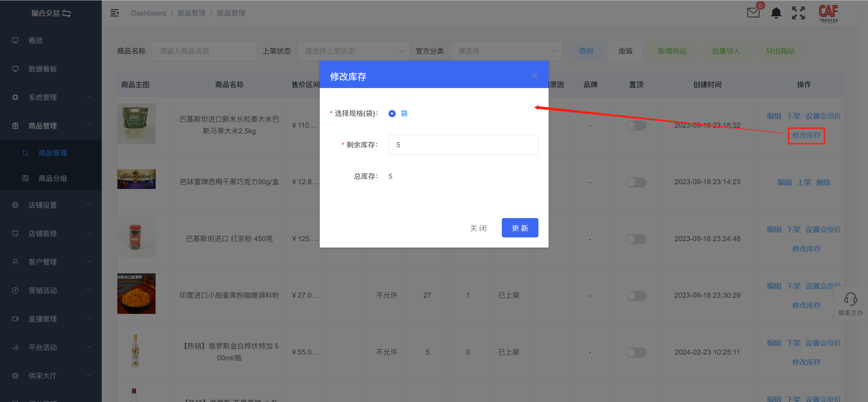
Task: Expand the 客户管理 sidebar menu chevron
Action: pyautogui.click(x=89, y=261)
